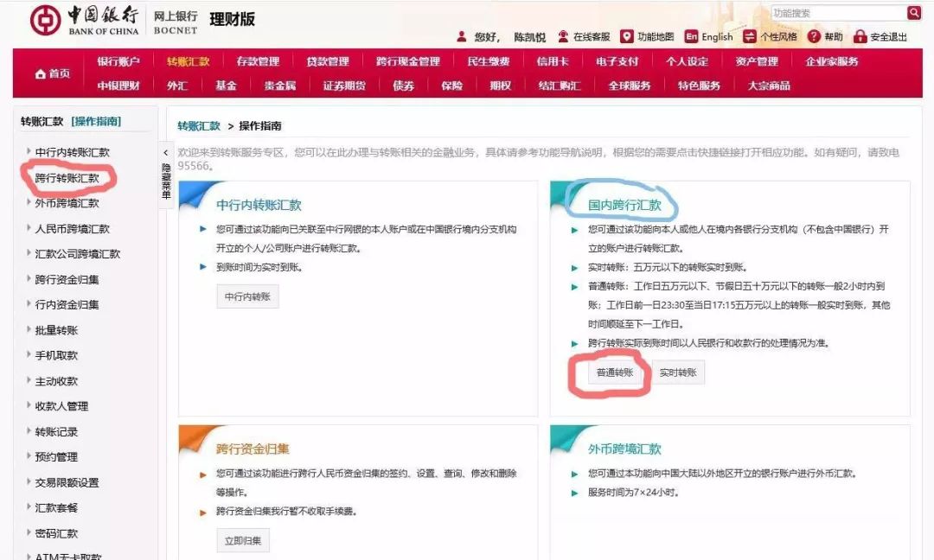Open 转账记录 in sidebar
This screenshot has height=560, width=934.
tap(56, 431)
